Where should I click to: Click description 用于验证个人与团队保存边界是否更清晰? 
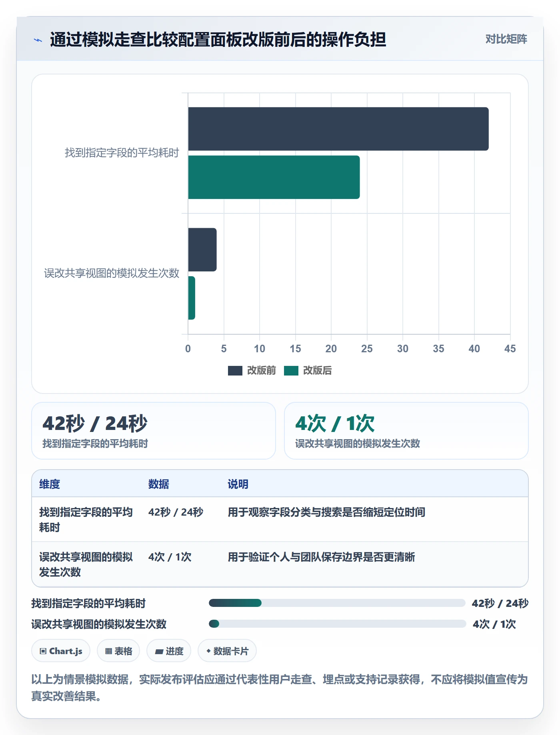pyautogui.click(x=321, y=557)
